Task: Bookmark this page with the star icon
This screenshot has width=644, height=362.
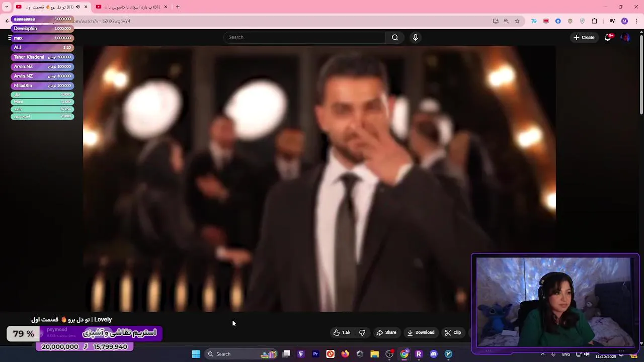Action: (x=517, y=21)
